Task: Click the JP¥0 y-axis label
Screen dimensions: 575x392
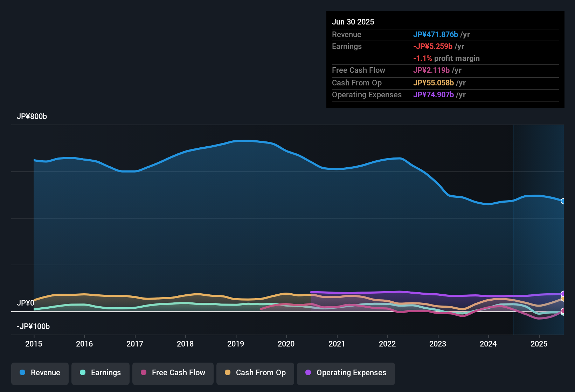Action: point(26,303)
